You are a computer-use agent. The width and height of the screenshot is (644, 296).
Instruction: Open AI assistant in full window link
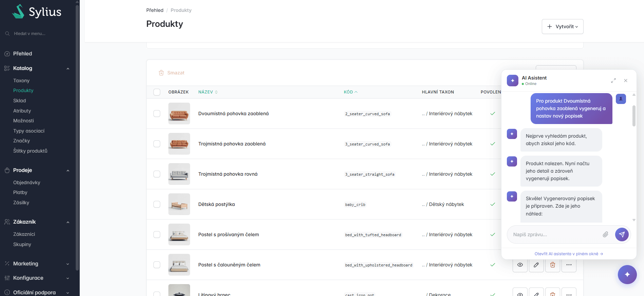[568, 254]
